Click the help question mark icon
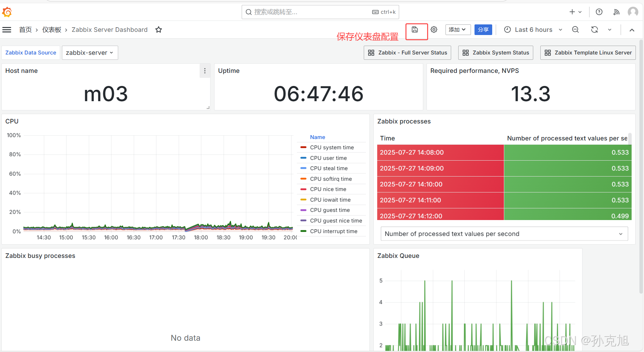The height and width of the screenshot is (352, 644). tap(599, 12)
